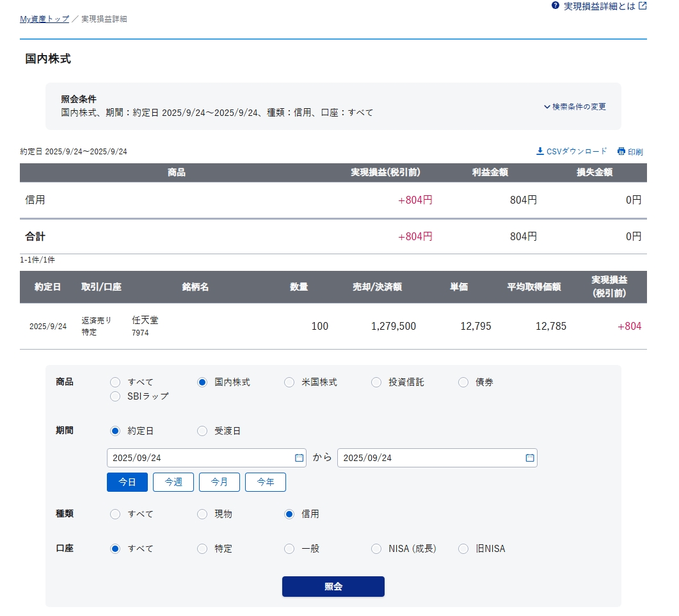Select NISA (成長) account radio button
679x616 pixels.
(x=376, y=549)
